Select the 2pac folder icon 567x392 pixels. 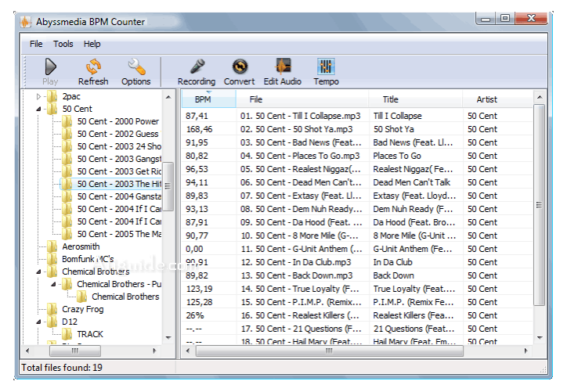tap(52, 96)
